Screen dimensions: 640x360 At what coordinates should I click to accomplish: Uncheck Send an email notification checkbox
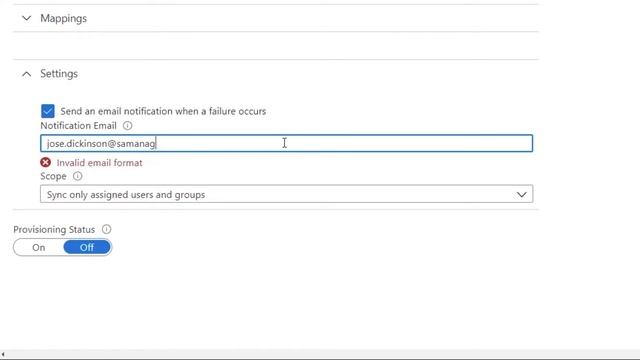[48, 111]
